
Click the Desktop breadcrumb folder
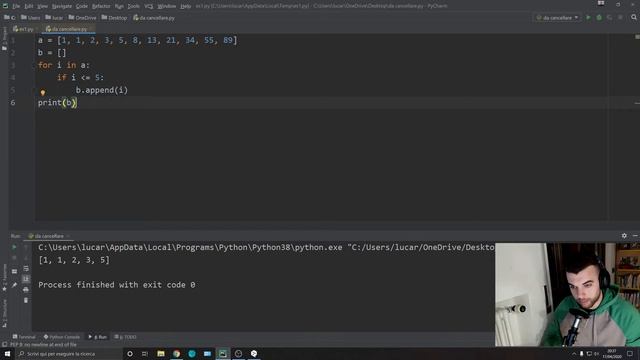pyautogui.click(x=114, y=18)
